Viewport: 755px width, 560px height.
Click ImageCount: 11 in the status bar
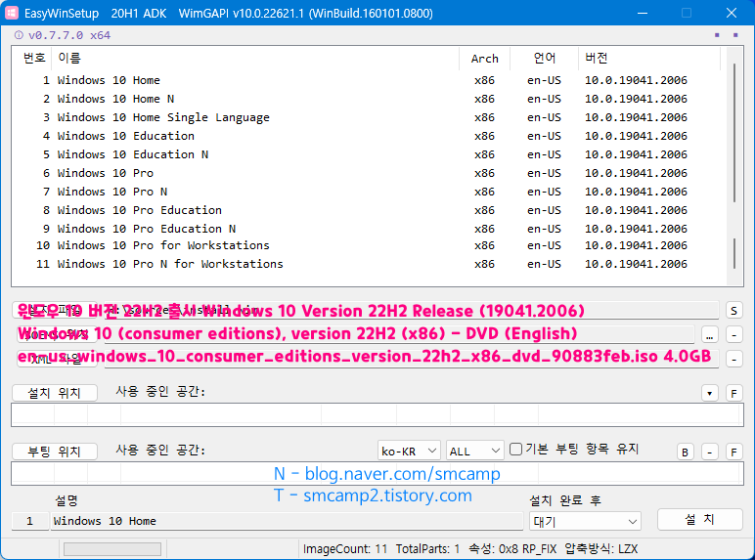(x=345, y=549)
